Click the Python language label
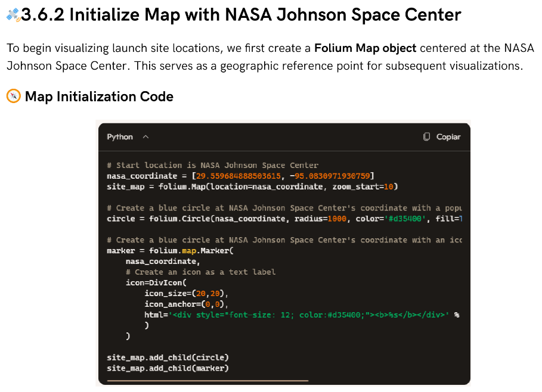The image size is (542, 392). (120, 137)
